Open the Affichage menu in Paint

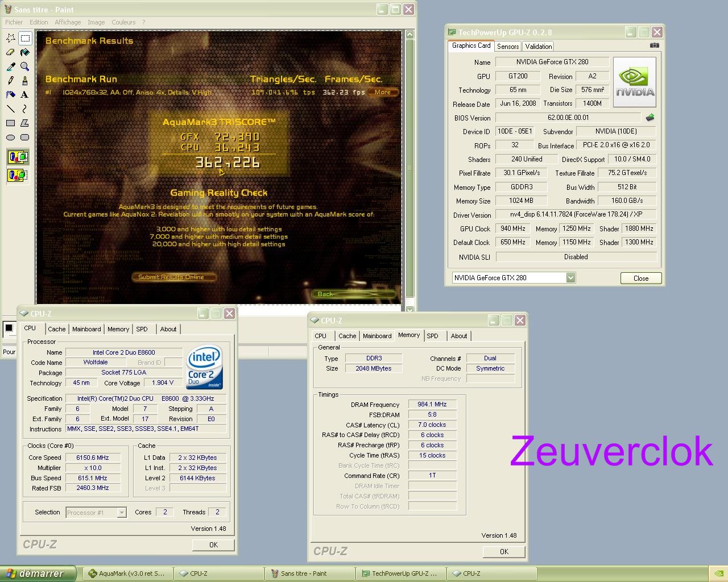tap(68, 22)
